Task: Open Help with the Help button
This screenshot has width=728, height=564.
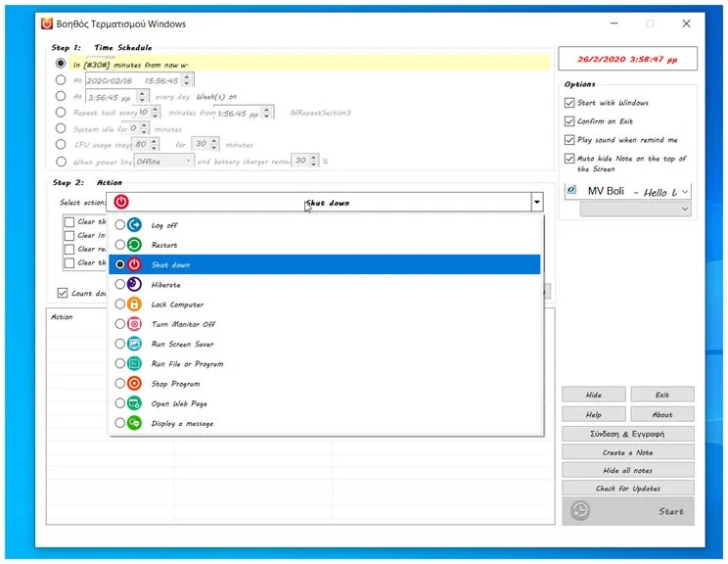Action: pyautogui.click(x=593, y=414)
